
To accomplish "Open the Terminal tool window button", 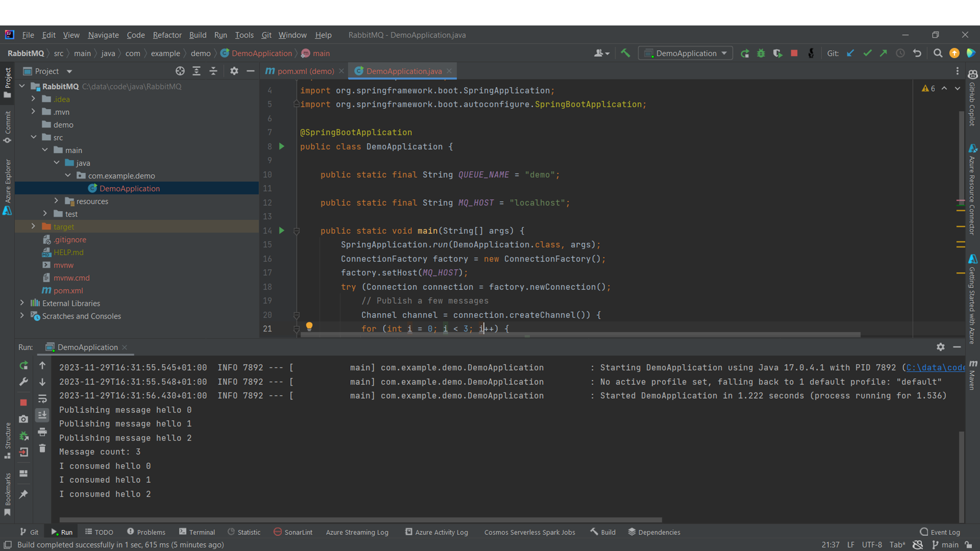I will 197,532.
